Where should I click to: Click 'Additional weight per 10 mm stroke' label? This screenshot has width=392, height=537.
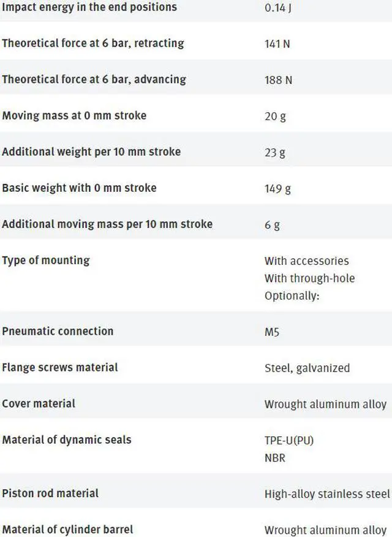click(91, 151)
